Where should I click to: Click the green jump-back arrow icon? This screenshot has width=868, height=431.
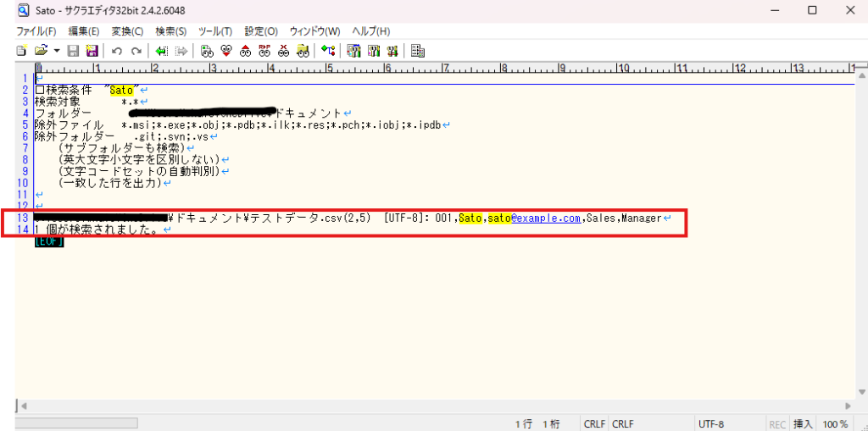click(161, 51)
